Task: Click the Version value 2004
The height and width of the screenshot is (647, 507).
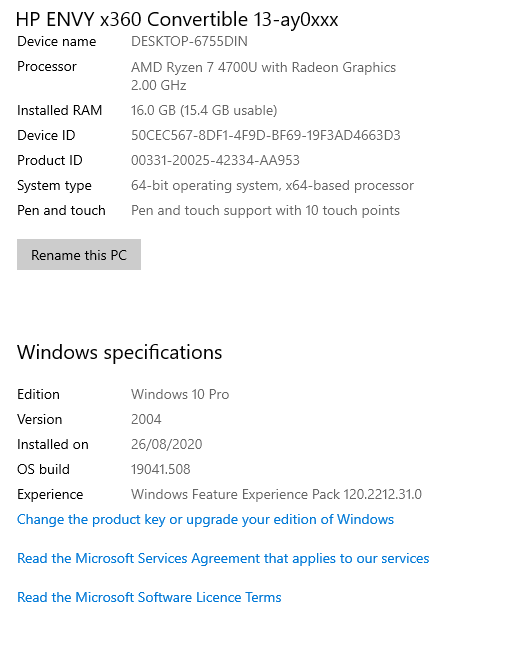Action: coord(146,419)
